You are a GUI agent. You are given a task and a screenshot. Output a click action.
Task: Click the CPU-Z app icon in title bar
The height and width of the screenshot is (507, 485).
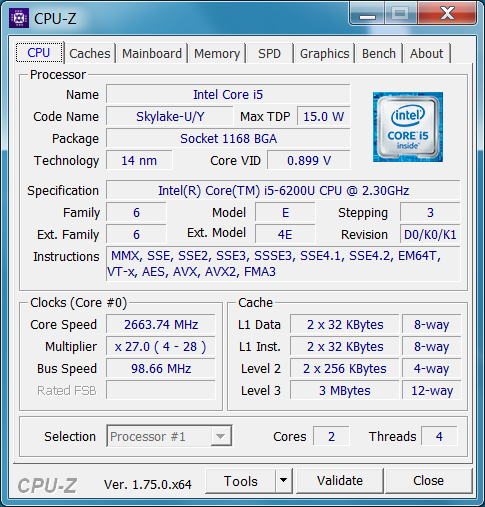point(19,18)
